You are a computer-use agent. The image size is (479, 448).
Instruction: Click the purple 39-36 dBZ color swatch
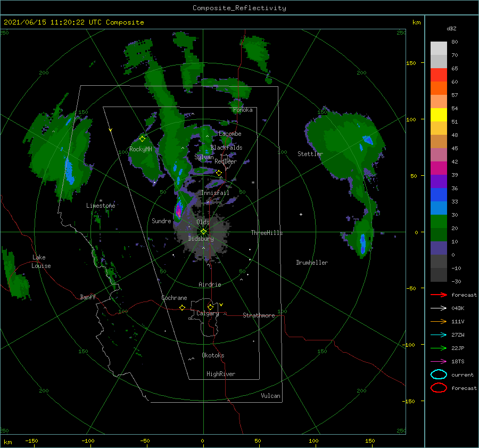click(x=439, y=181)
